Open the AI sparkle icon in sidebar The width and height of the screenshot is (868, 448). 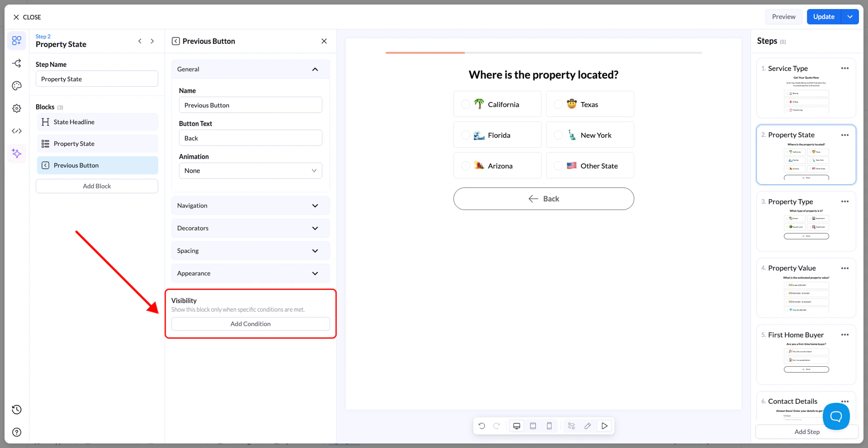(x=17, y=154)
